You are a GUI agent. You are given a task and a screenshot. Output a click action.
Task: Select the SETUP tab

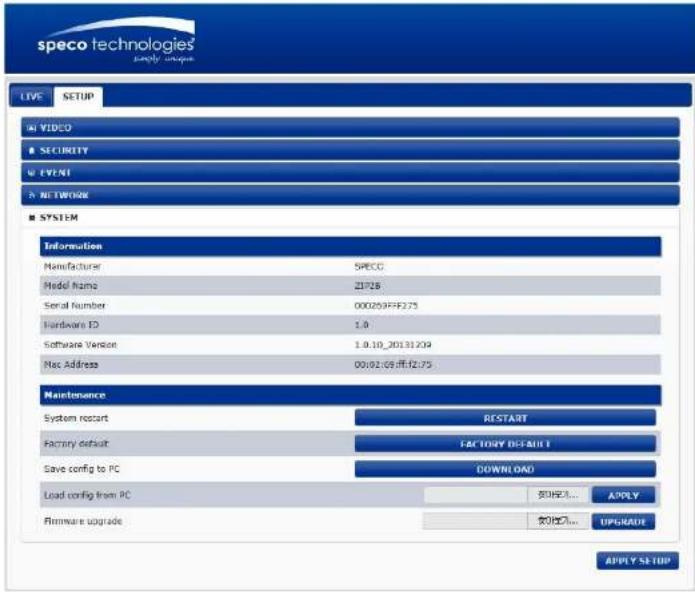click(78, 97)
